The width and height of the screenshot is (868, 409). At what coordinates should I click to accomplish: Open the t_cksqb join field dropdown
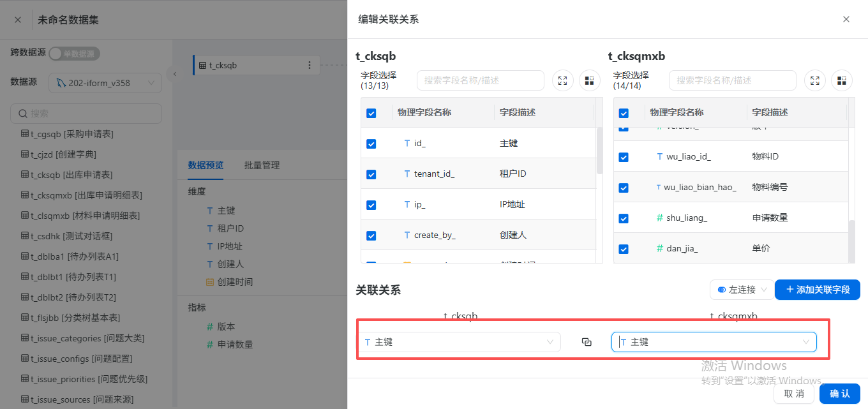(x=459, y=342)
